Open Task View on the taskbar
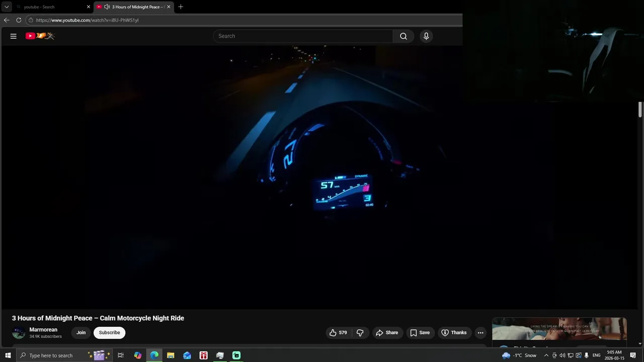Viewport: 644px width, 362px height. [x=121, y=355]
